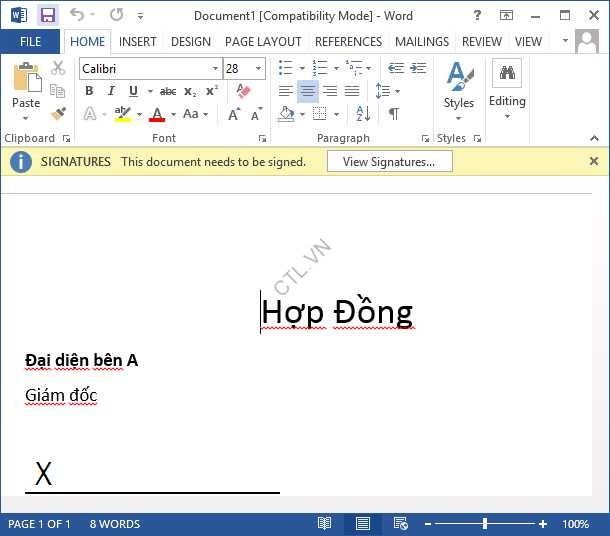The height and width of the screenshot is (536, 610).
Task: Toggle Superscript formatting
Action: [x=212, y=91]
